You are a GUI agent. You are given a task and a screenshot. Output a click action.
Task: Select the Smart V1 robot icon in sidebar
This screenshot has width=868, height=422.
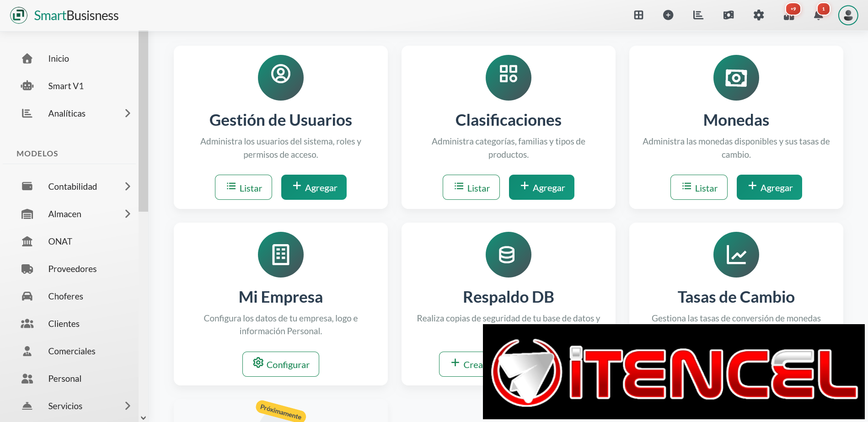point(27,85)
